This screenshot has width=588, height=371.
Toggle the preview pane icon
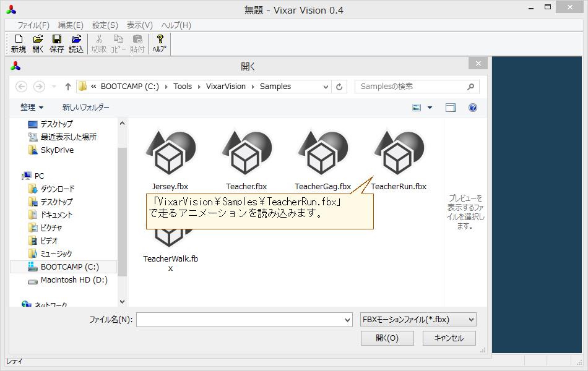coord(450,107)
